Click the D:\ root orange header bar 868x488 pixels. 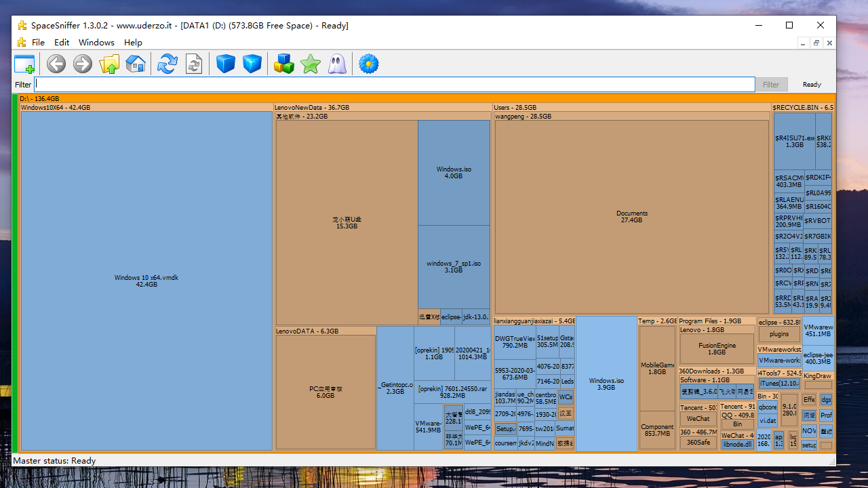coord(407,98)
